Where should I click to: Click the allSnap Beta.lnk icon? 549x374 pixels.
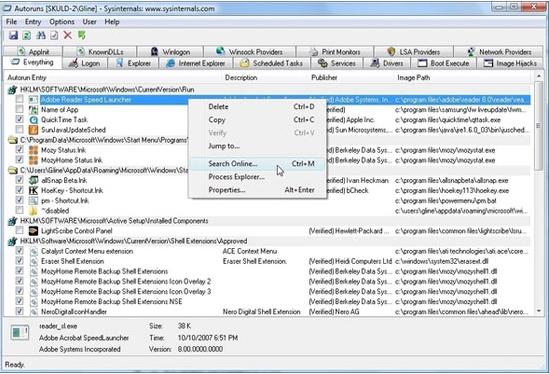coord(33,180)
